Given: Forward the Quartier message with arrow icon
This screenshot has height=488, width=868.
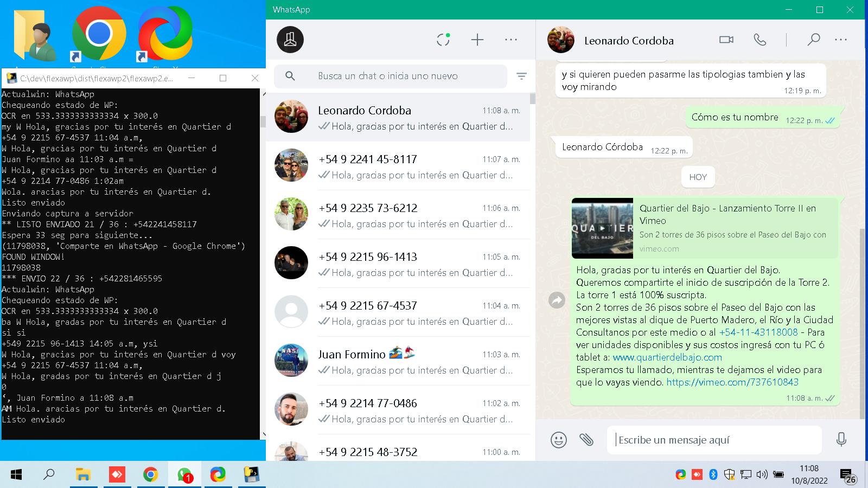Looking at the screenshot, I should tap(557, 300).
